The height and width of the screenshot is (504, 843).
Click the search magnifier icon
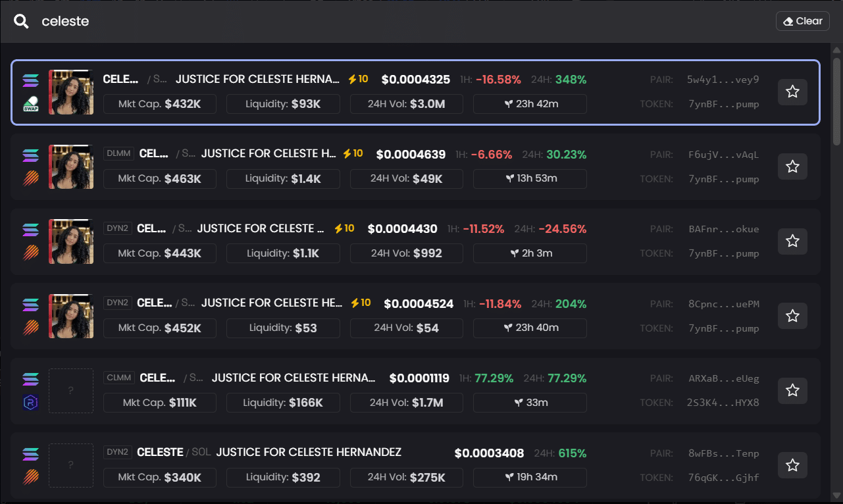point(21,22)
